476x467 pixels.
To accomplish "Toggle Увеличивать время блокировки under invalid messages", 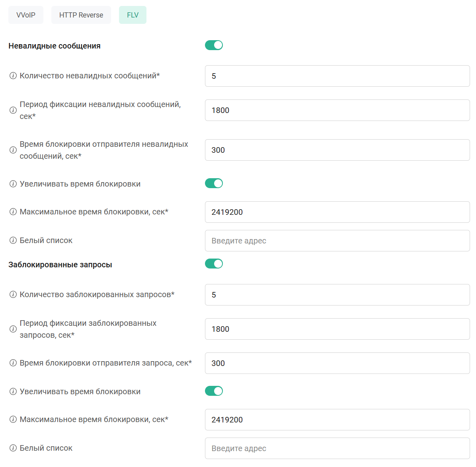I will 214,183.
